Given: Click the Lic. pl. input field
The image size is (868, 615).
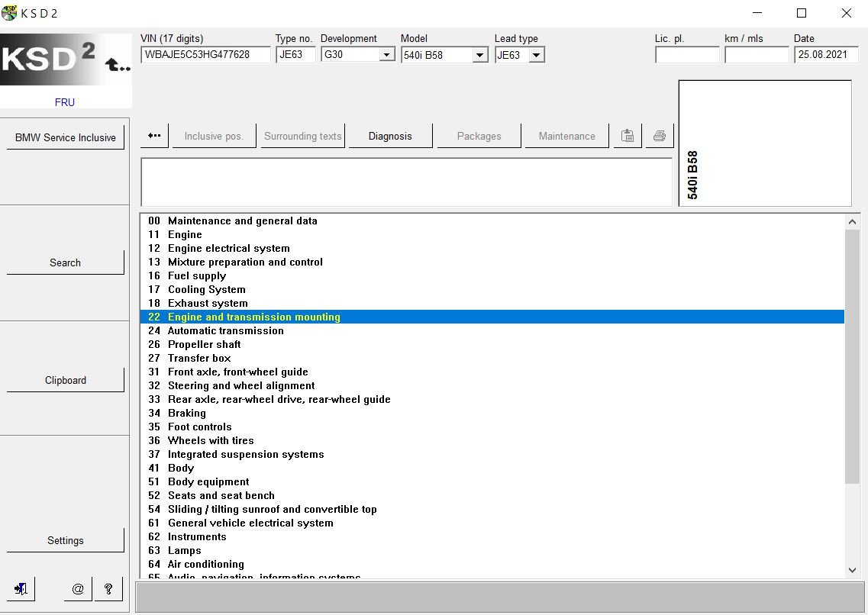Looking at the screenshot, I should point(687,55).
